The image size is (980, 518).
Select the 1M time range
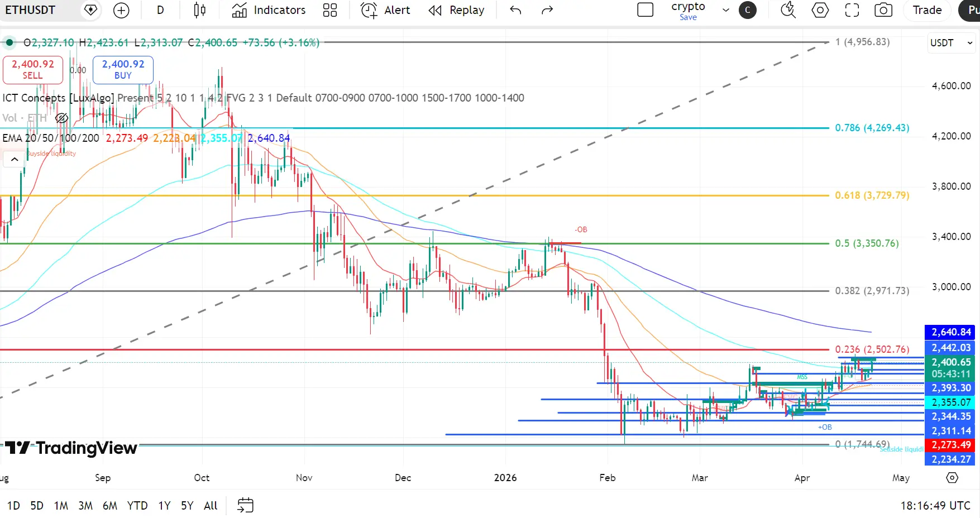tap(61, 506)
